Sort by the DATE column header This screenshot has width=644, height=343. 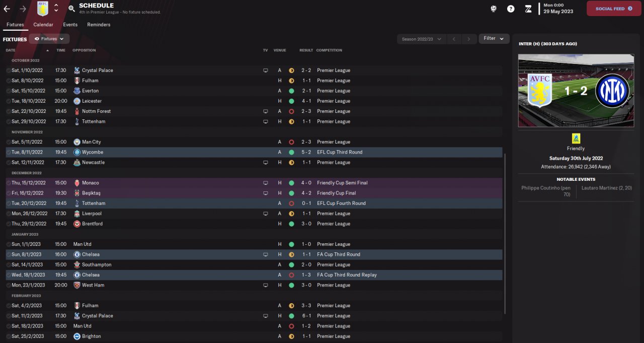[x=11, y=50]
